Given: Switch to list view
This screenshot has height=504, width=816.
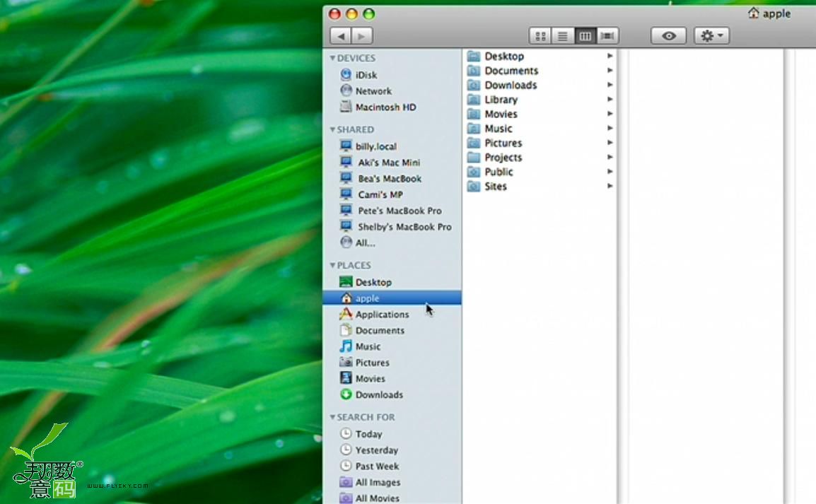Looking at the screenshot, I should (x=563, y=36).
